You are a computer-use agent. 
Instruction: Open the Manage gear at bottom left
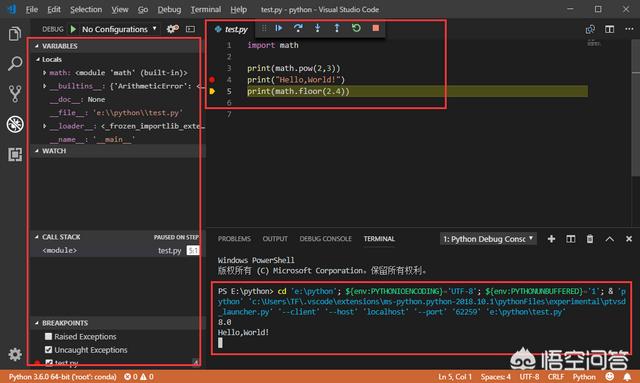click(15, 354)
